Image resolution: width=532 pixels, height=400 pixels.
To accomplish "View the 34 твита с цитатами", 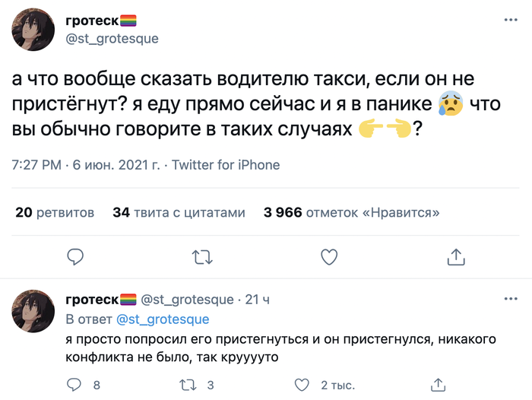I will coord(179,213).
